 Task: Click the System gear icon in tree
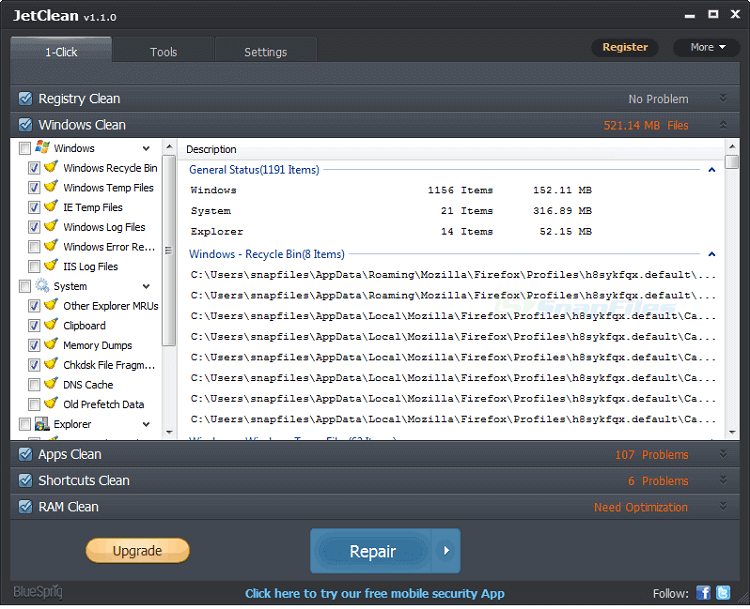43,286
